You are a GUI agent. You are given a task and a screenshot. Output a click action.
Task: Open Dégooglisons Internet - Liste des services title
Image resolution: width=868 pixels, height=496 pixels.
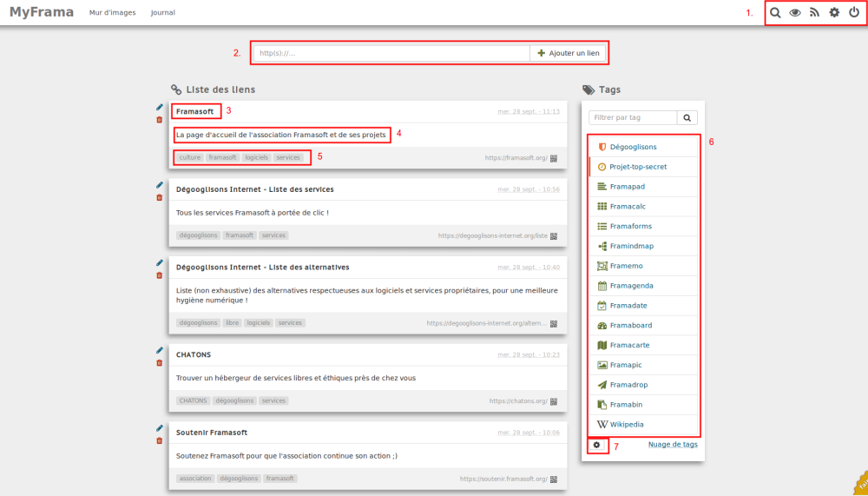click(254, 189)
